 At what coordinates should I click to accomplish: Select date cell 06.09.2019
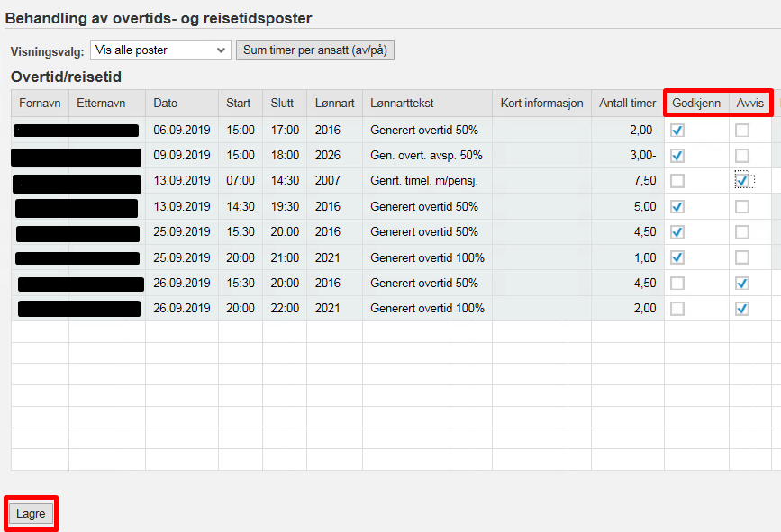coord(182,130)
